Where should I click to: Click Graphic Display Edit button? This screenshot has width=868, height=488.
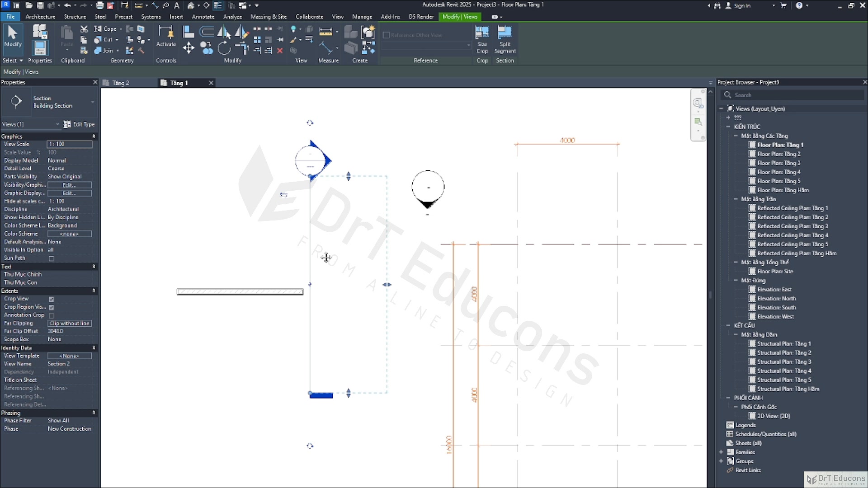(70, 193)
